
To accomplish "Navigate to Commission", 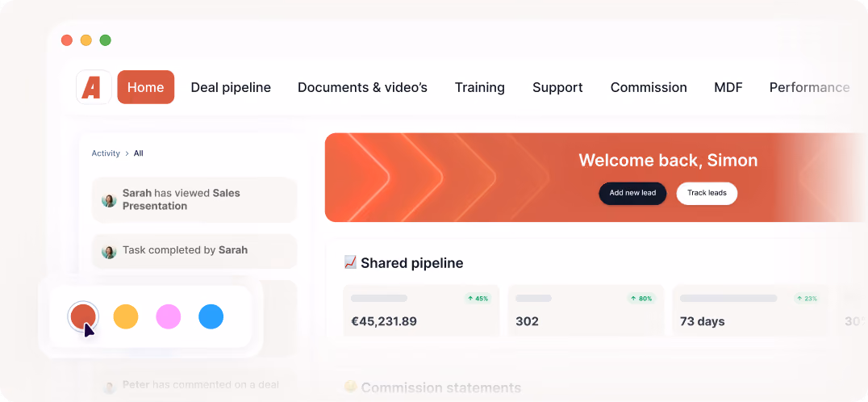I will (649, 87).
